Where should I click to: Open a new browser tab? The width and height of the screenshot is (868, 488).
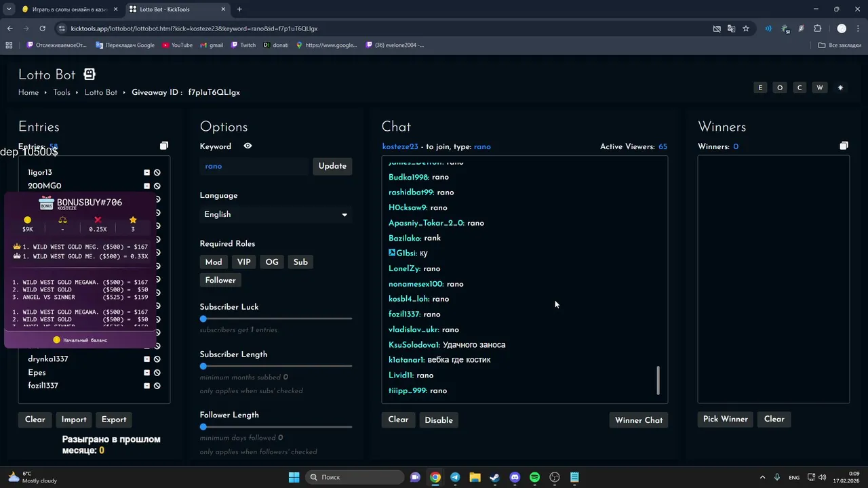pos(239,9)
